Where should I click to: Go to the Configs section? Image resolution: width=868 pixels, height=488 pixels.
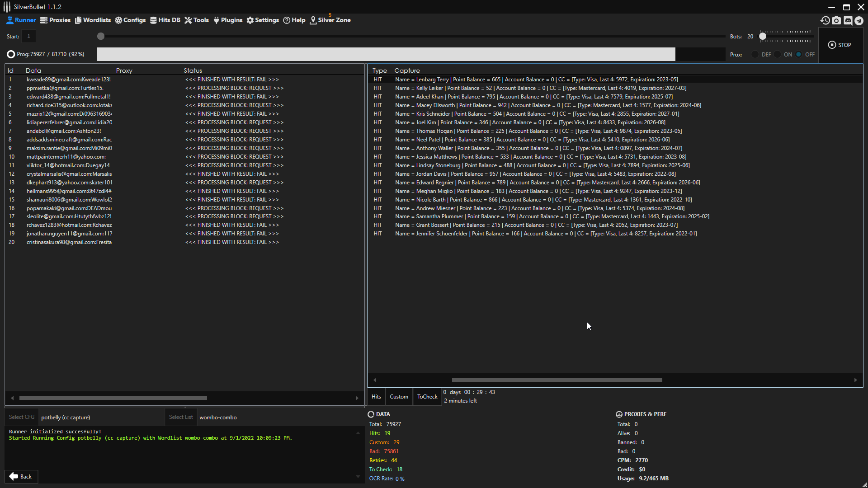tap(130, 20)
